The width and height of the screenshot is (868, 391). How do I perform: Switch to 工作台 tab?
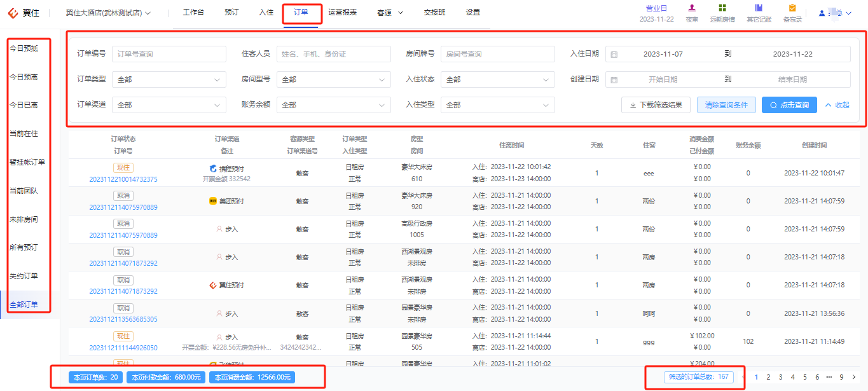click(x=193, y=12)
